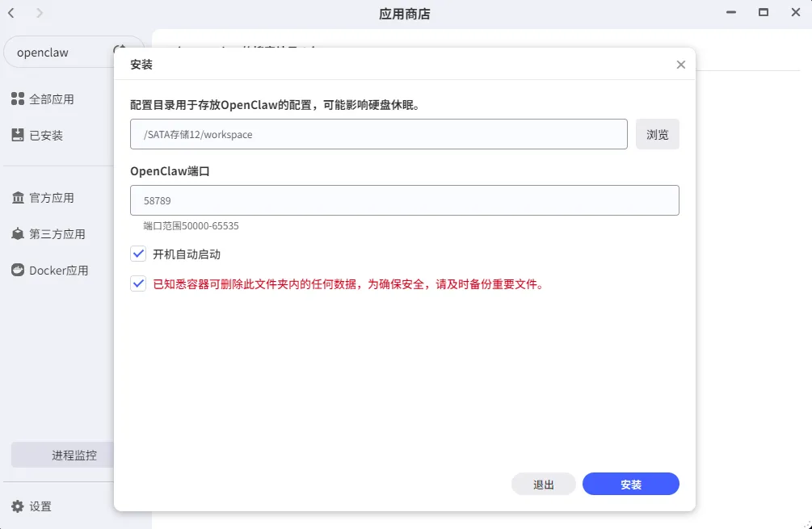Click the OpenClaw端口 input field
This screenshot has width=812, height=529.
(x=405, y=200)
